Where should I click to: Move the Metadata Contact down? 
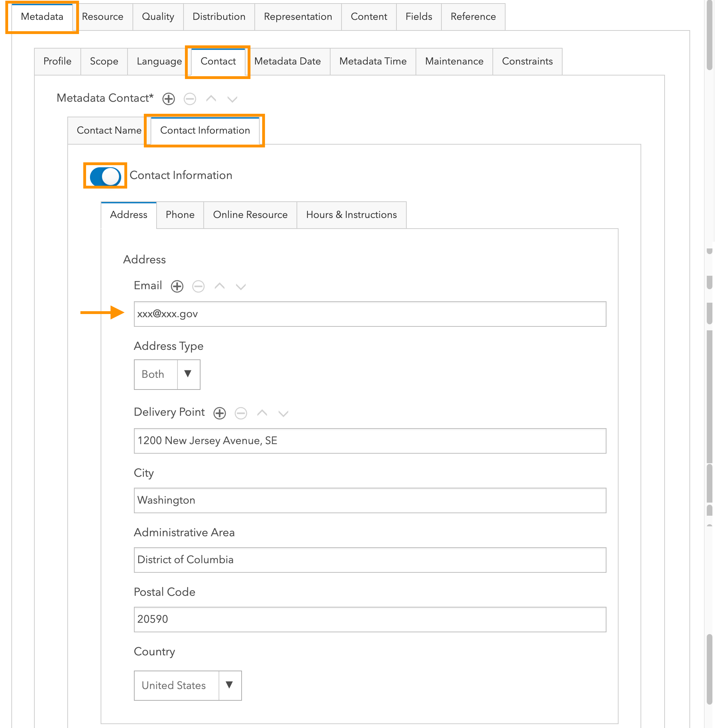[x=232, y=99]
